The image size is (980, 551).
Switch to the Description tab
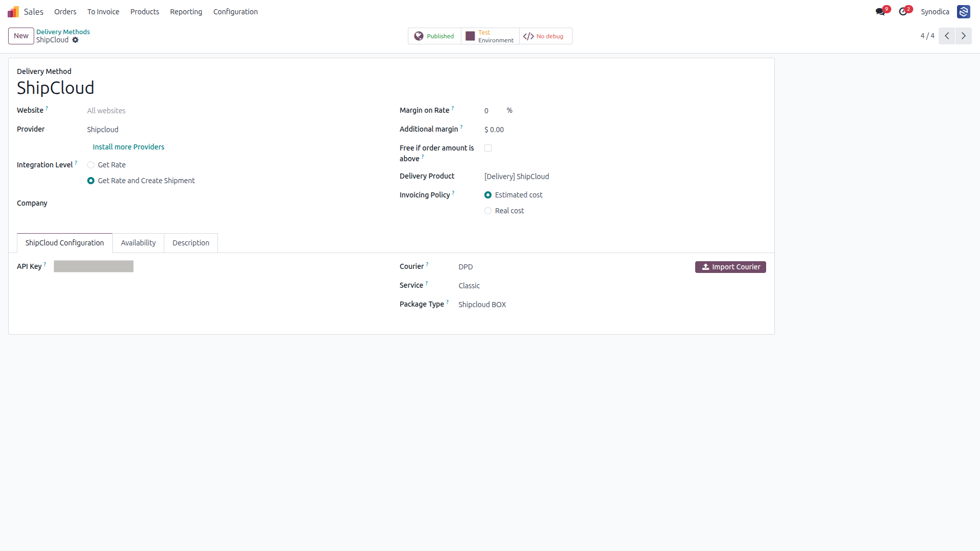point(191,243)
